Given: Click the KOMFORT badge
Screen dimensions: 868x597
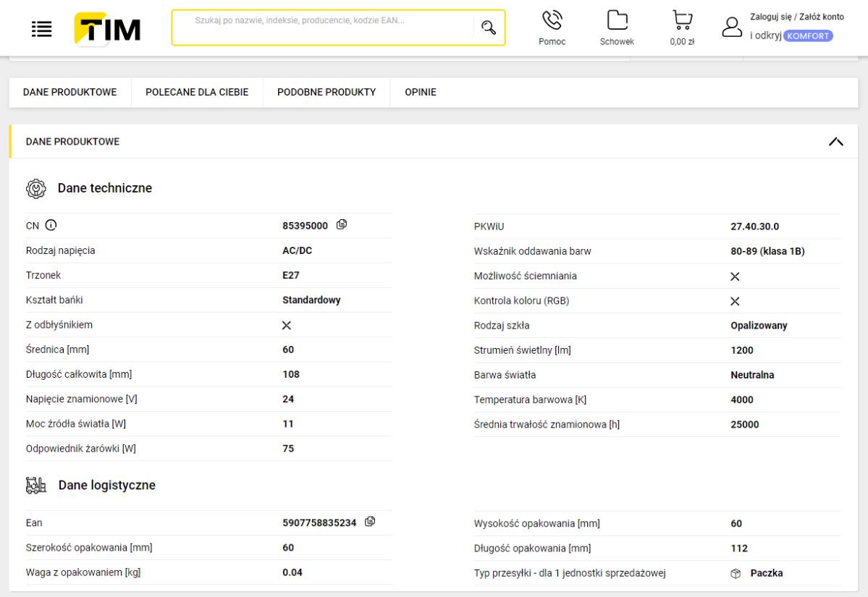Looking at the screenshot, I should [x=808, y=36].
